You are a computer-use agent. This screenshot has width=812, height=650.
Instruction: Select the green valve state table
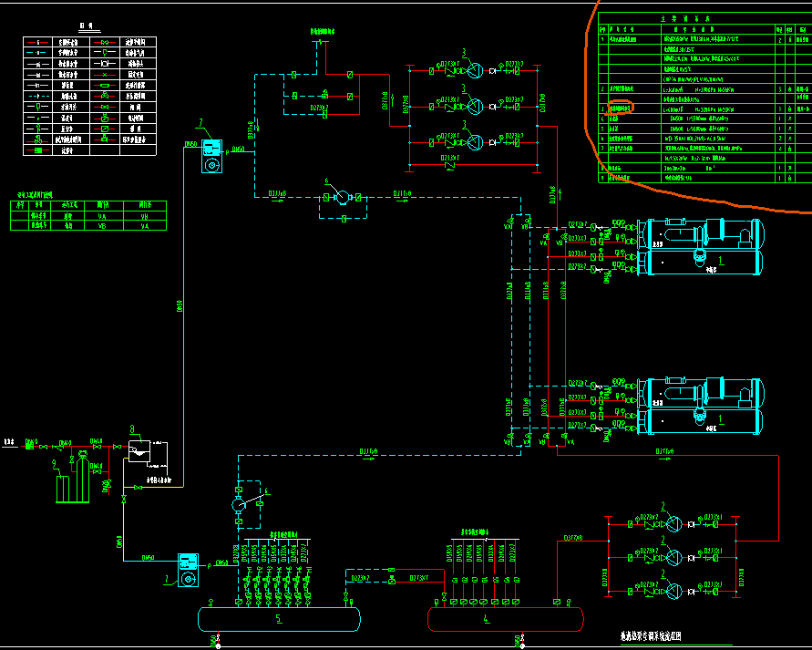tap(89, 216)
